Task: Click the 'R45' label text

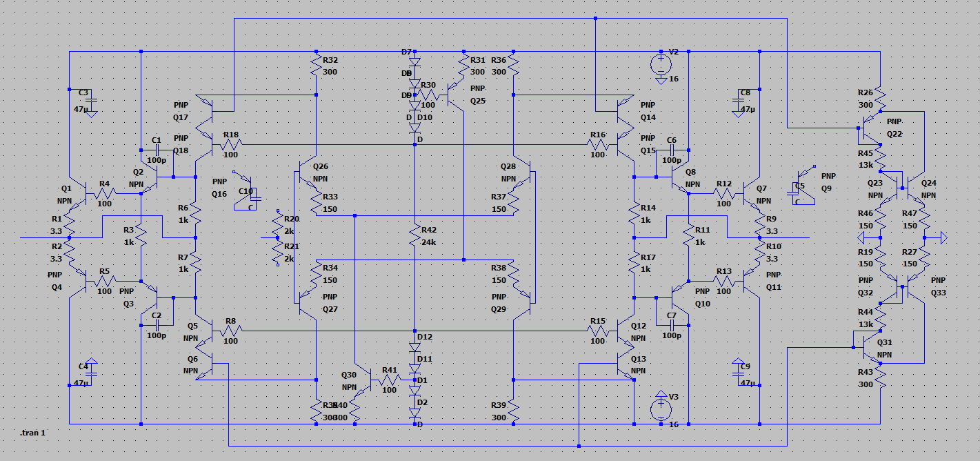Action: [x=866, y=153]
